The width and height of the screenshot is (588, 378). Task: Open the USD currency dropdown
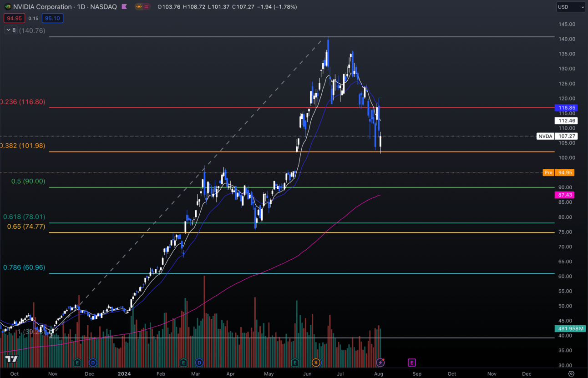pos(571,7)
